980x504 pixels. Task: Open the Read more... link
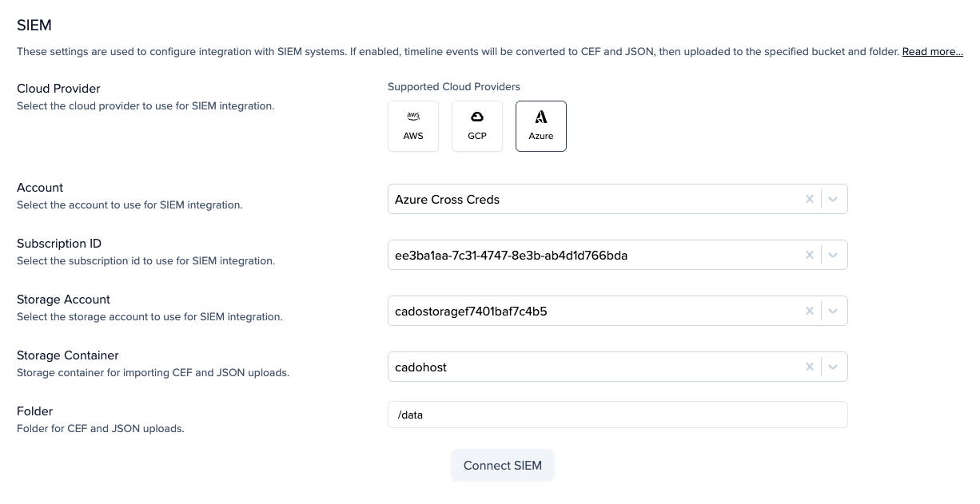[932, 52]
